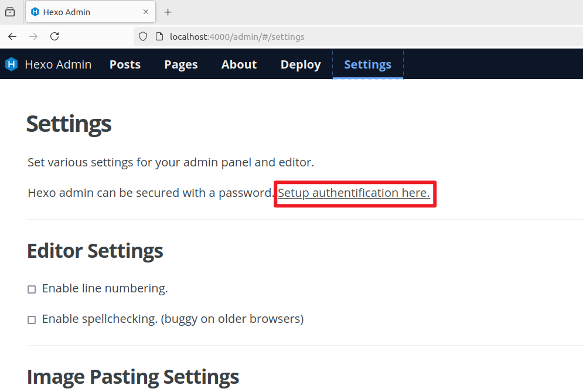Go back to the previous page

pyautogui.click(x=12, y=36)
